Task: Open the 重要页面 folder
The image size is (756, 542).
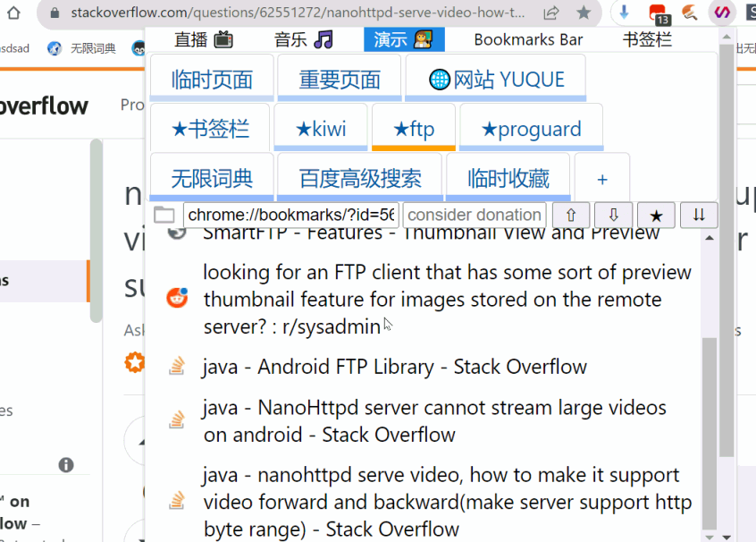Action: [340, 78]
